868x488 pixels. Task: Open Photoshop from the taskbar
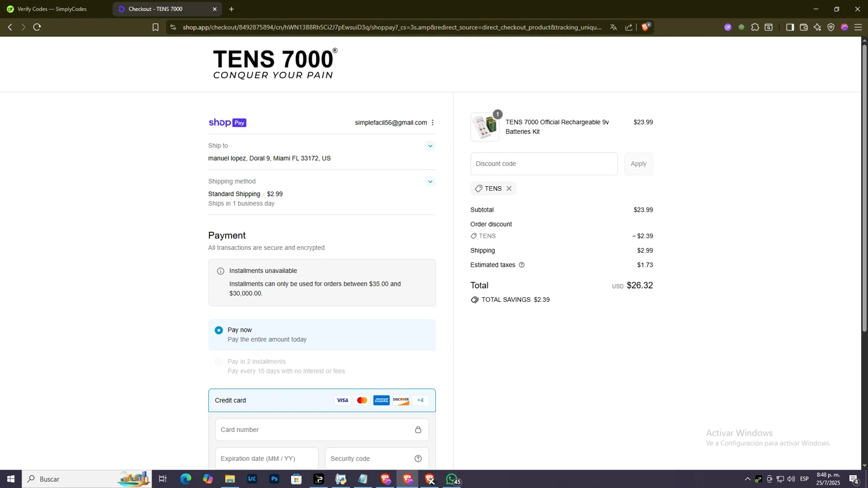274,479
